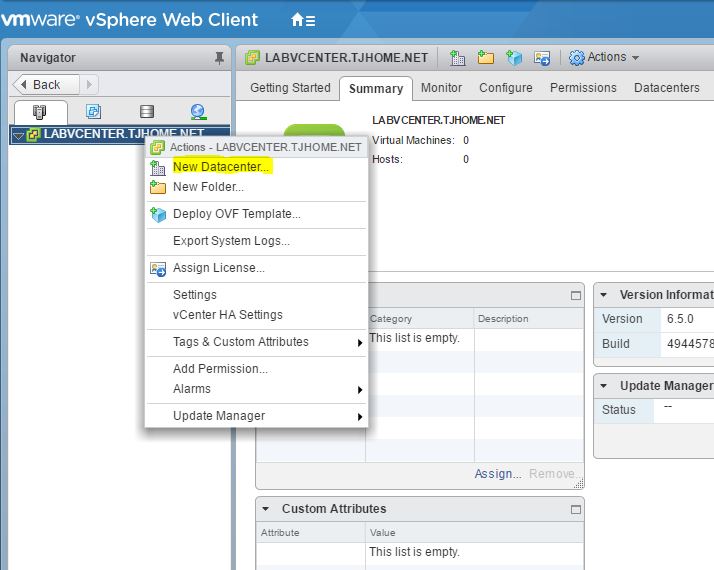Open the Actions dropdown arrow

tap(636, 58)
